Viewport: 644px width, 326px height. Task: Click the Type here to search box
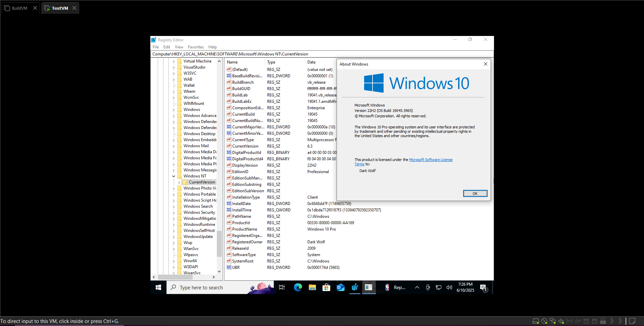coord(220,287)
